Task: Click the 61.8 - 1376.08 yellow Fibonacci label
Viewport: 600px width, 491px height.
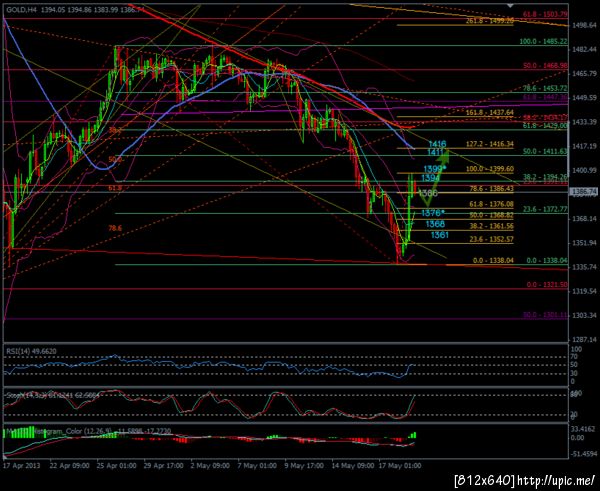Action: [491, 204]
